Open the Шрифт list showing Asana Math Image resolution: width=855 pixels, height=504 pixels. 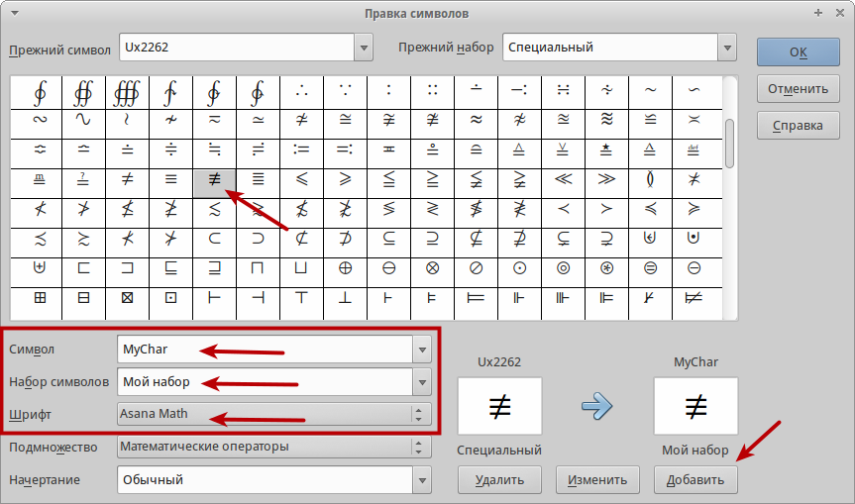tap(273, 414)
